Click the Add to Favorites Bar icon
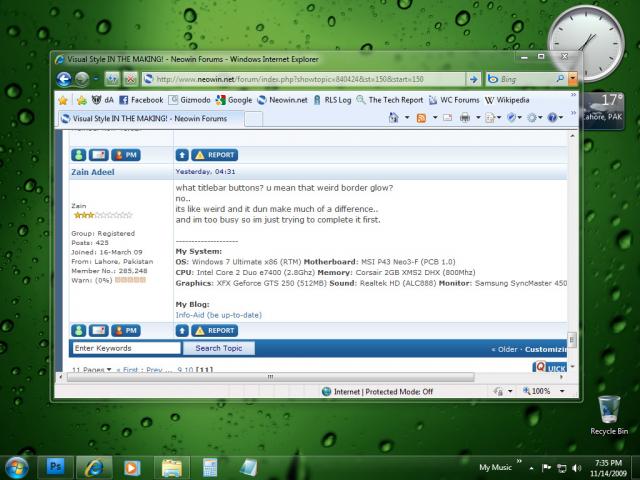Image resolution: width=640 pixels, height=480 pixels. pyautogui.click(x=82, y=100)
